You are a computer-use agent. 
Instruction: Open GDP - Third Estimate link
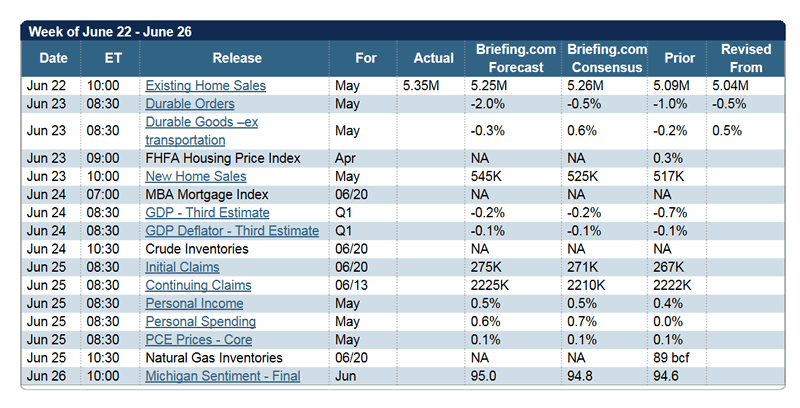tap(207, 213)
